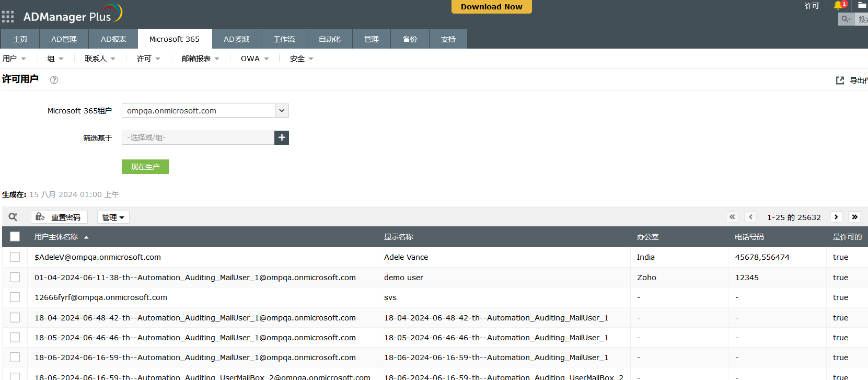Expand the Microsoft 365 tenant dropdown
Viewport: 868px width, 380px height.
(x=282, y=111)
